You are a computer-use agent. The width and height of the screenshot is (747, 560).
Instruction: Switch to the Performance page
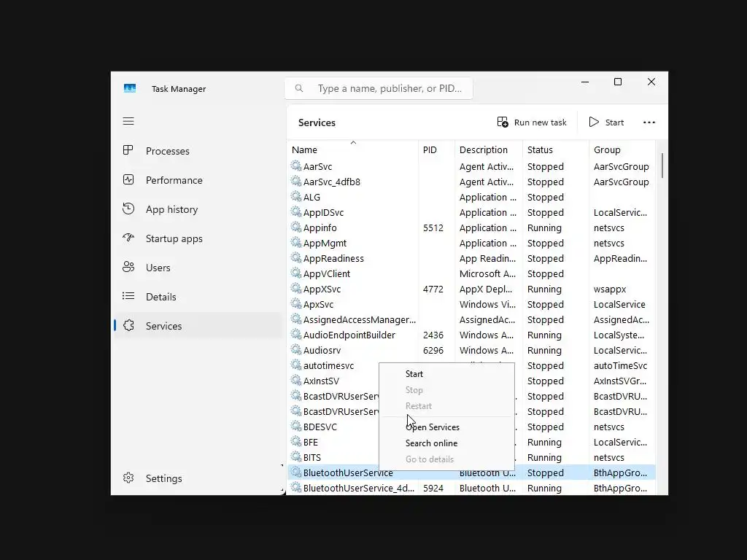pos(198,180)
